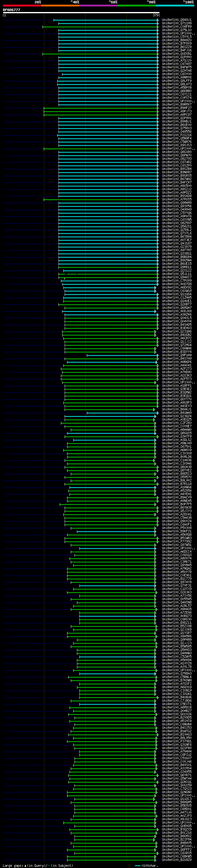Select hit label UniRef100_B9RMV7

click(176, 104)
